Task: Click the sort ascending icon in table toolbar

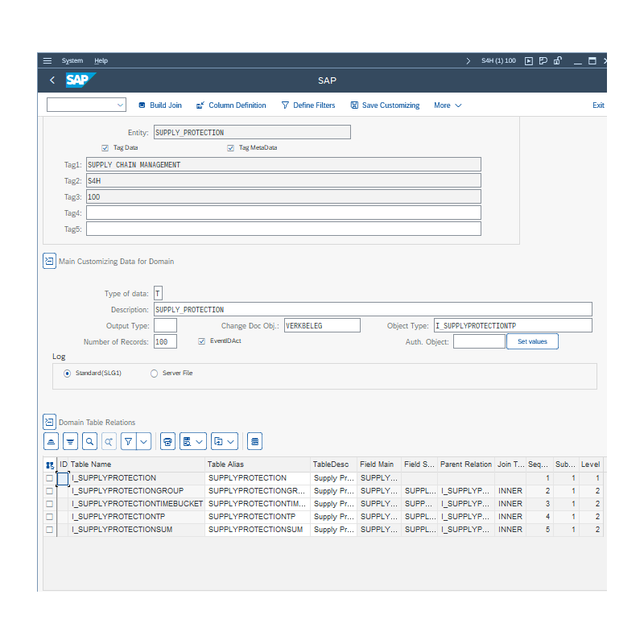Action: [x=52, y=441]
